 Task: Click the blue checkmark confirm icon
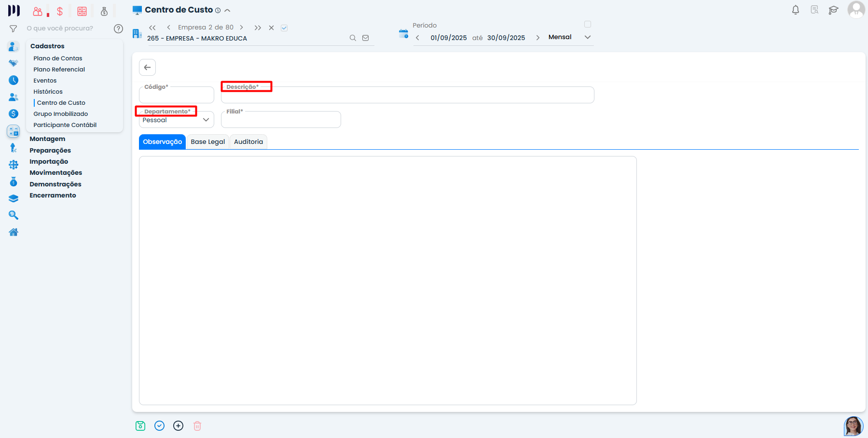tap(160, 426)
